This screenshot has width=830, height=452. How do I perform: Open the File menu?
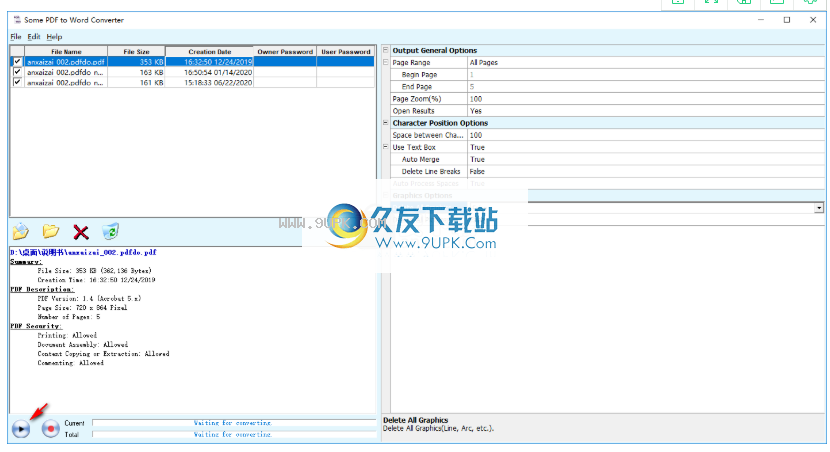16,37
